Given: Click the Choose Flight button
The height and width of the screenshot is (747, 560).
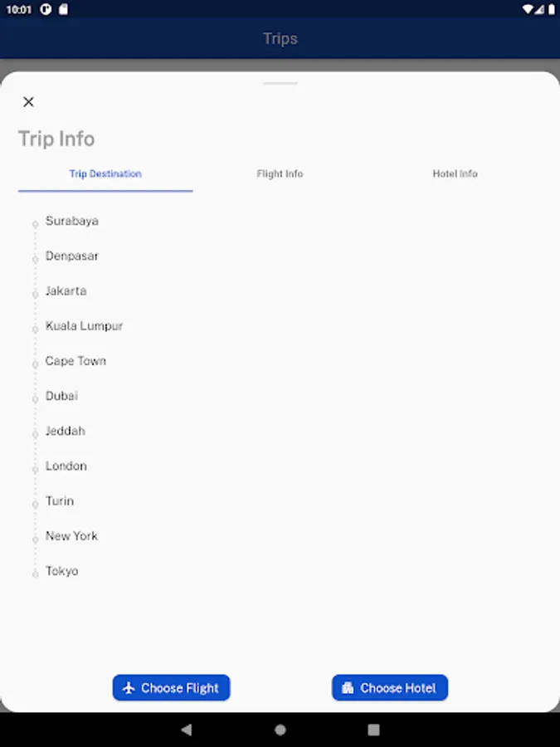Looking at the screenshot, I should pos(172,687).
